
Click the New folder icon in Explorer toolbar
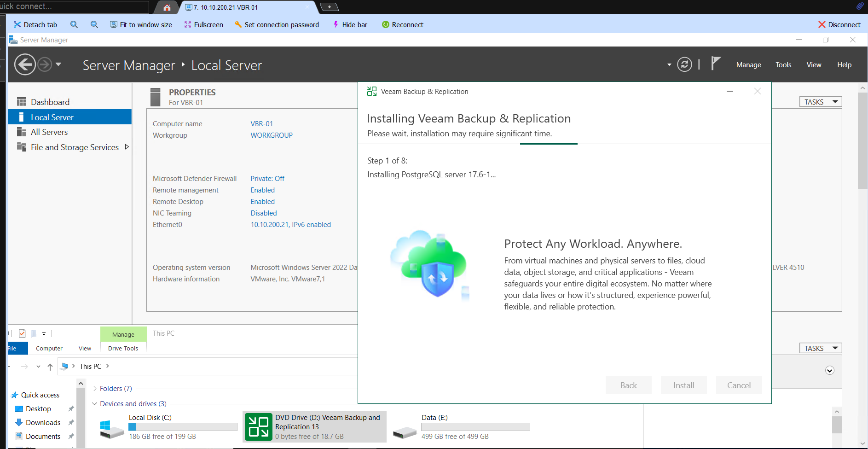point(34,333)
